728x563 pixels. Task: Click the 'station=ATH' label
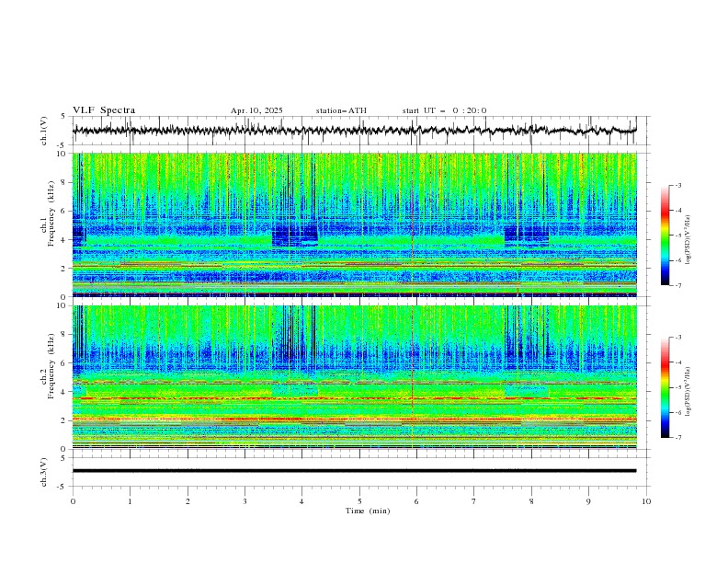(x=341, y=110)
